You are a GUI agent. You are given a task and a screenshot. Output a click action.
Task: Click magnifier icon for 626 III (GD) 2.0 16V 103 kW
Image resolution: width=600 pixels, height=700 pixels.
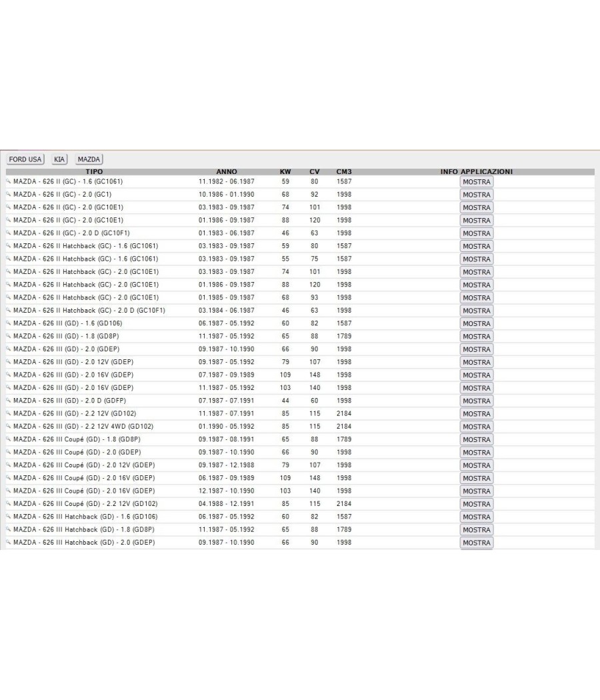tap(9, 387)
